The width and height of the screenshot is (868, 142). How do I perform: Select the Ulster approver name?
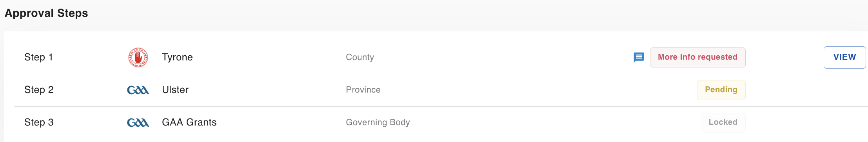click(x=175, y=90)
